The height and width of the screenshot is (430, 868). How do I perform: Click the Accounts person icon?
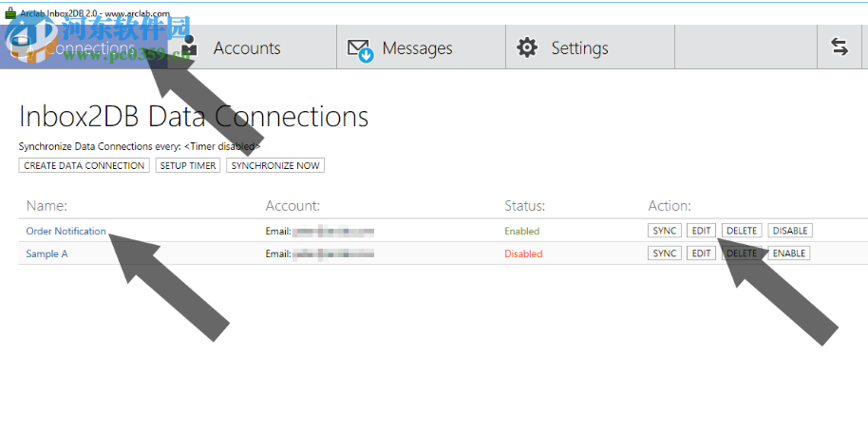(x=190, y=48)
